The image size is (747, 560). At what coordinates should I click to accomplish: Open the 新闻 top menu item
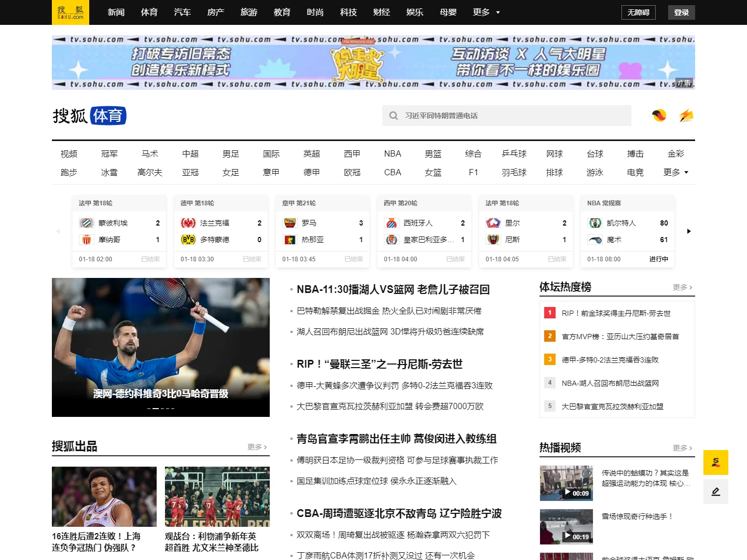116,12
